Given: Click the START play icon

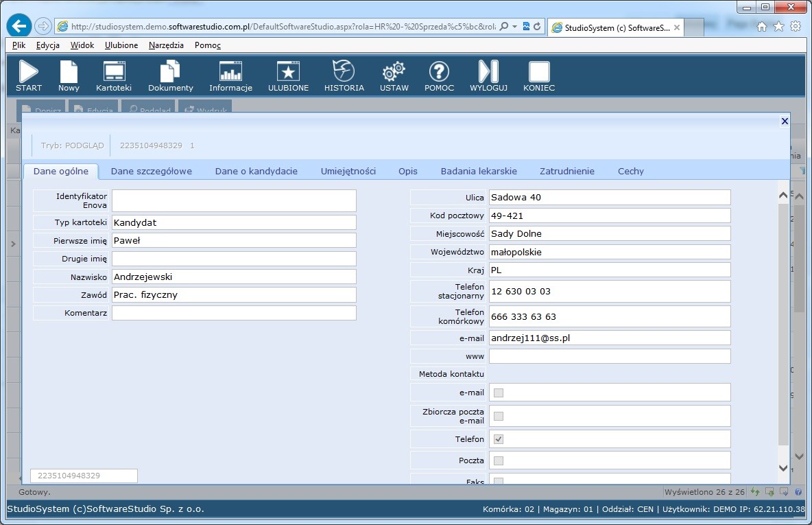Looking at the screenshot, I should pos(29,71).
